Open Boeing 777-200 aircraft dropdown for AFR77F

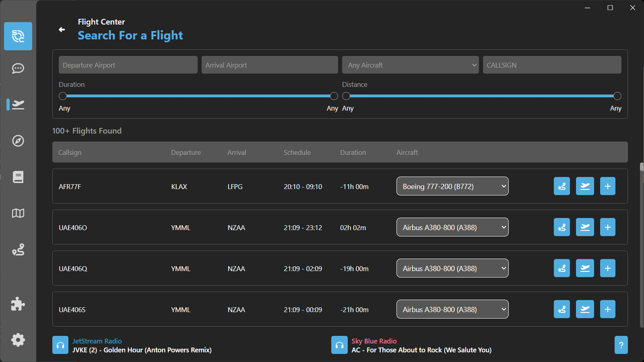tap(452, 186)
